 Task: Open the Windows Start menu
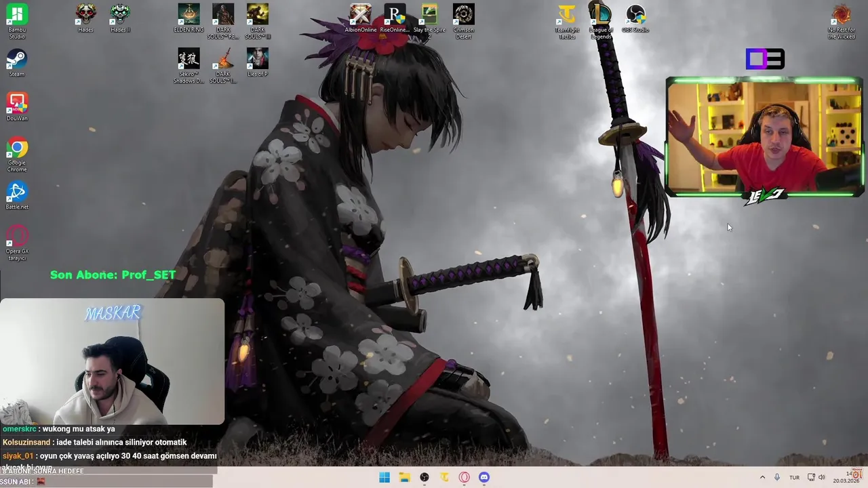[384, 477]
